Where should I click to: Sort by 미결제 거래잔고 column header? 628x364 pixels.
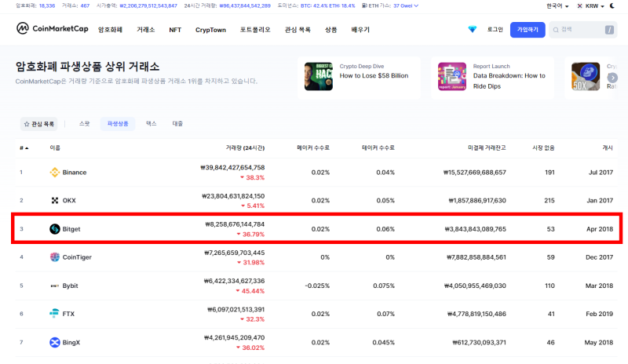pyautogui.click(x=487, y=147)
